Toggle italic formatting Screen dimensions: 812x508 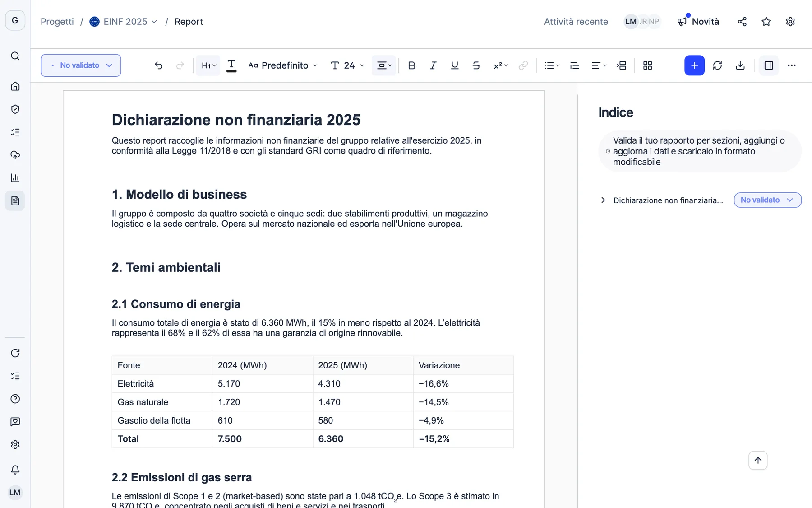coord(433,65)
